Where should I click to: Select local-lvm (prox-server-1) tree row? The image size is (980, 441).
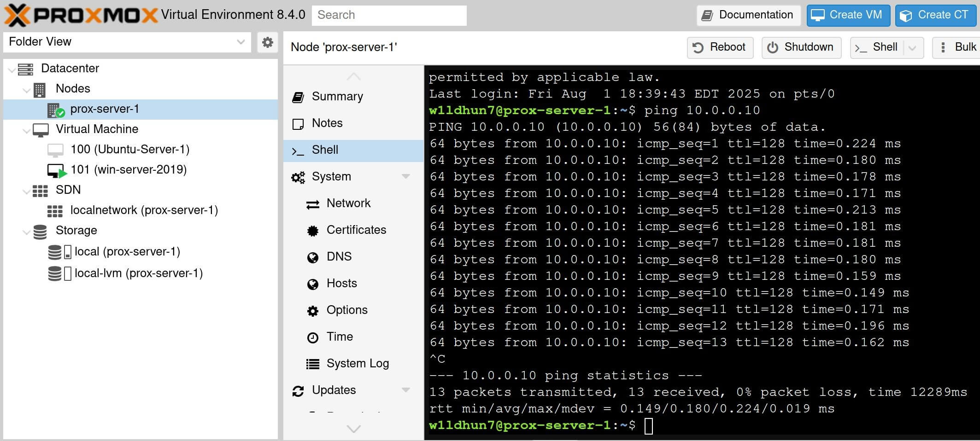point(141,273)
